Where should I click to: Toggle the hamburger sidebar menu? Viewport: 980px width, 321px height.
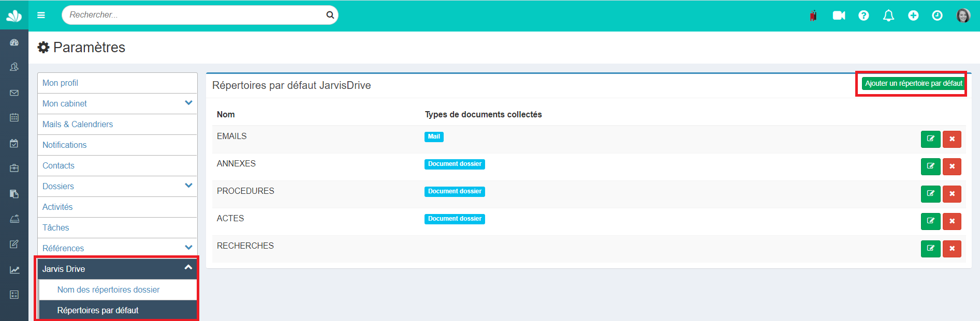(41, 16)
